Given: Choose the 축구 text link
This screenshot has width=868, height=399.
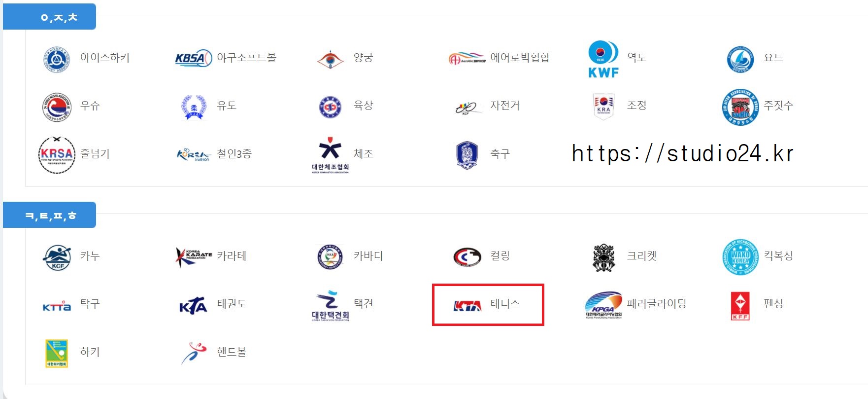Looking at the screenshot, I should pos(500,154).
